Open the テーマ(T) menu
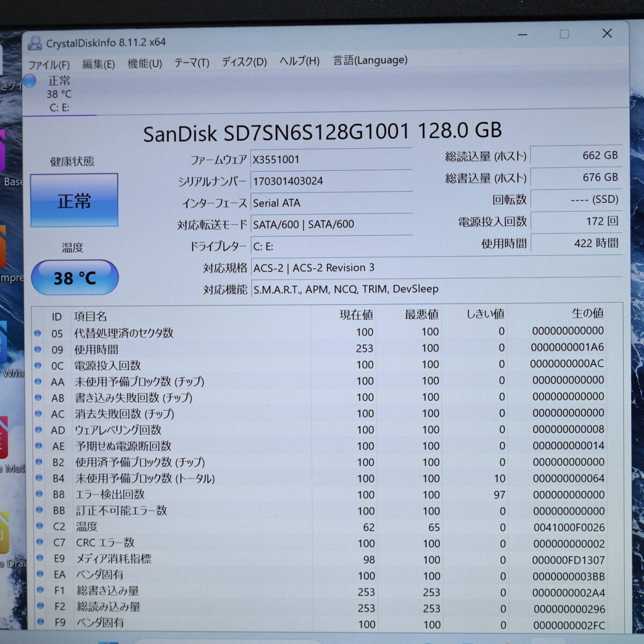This screenshot has height=644, width=644. (x=192, y=63)
